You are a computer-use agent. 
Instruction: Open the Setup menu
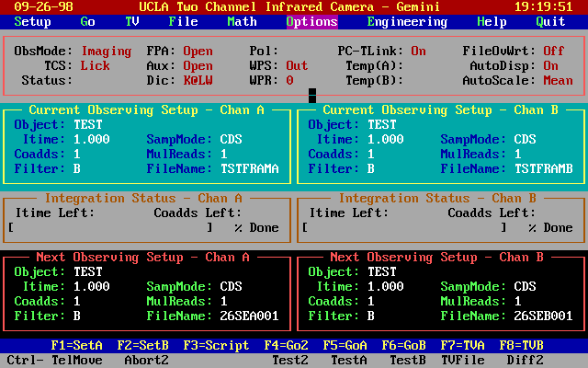click(33, 22)
